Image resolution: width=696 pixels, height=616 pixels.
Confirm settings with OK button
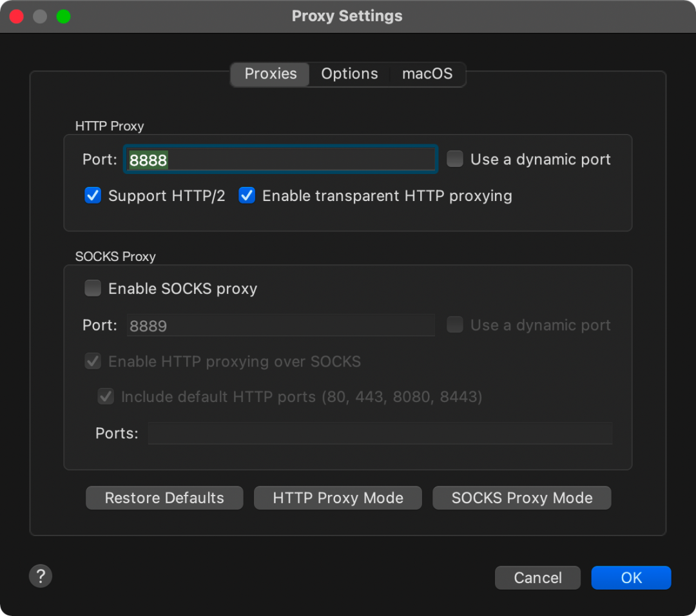pos(631,577)
